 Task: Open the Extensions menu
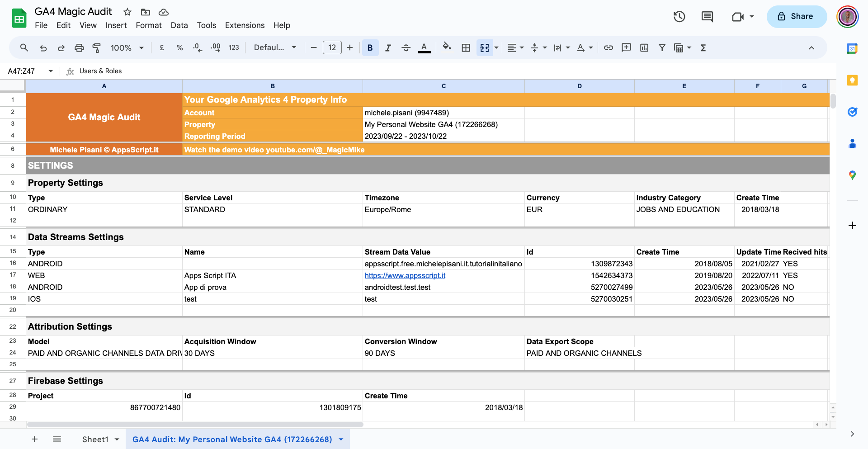coord(245,25)
